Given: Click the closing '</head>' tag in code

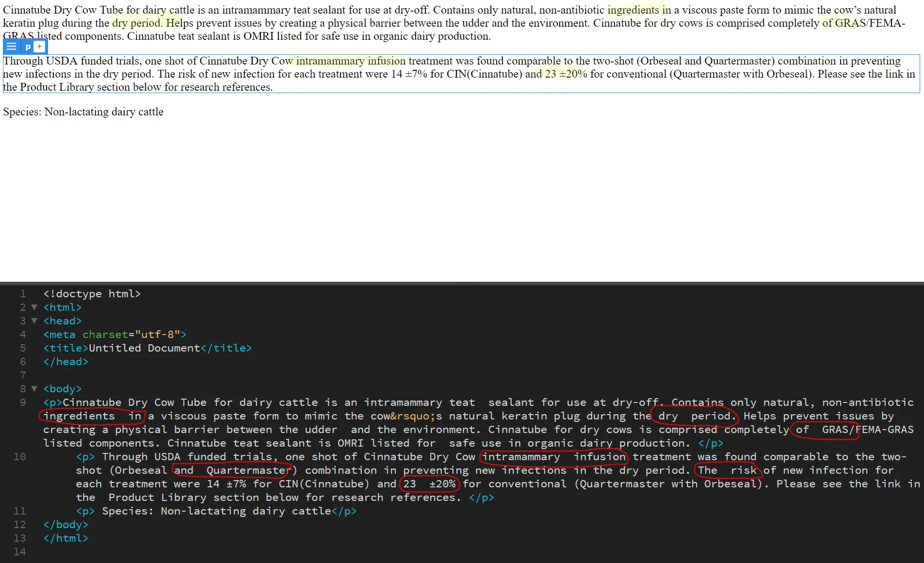Looking at the screenshot, I should [66, 361].
